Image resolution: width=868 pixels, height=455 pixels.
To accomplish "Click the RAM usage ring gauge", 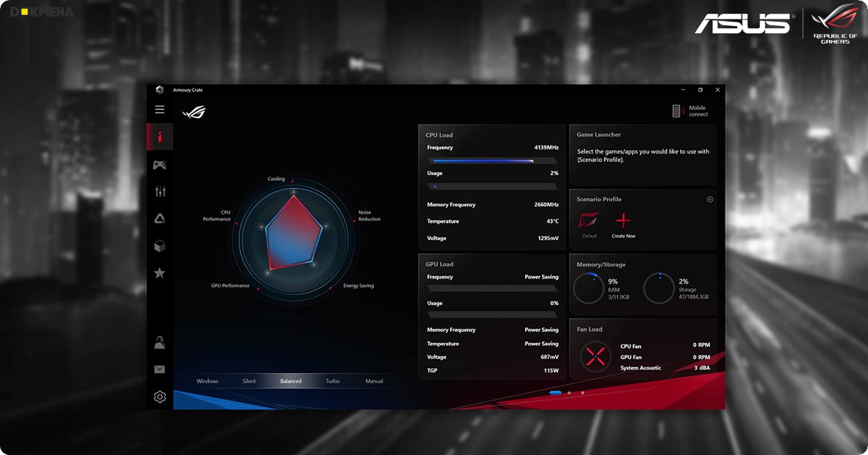I will [x=588, y=288].
